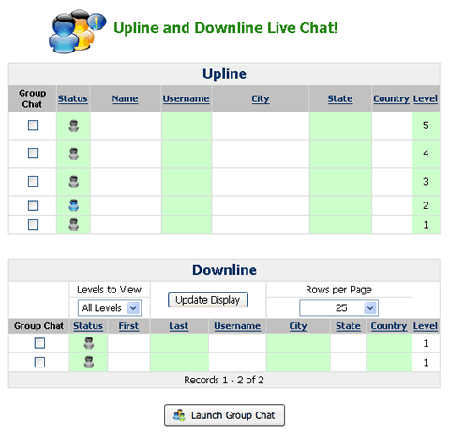The image size is (450, 434).
Task: Click the Downline section heading
Action: 224,270
